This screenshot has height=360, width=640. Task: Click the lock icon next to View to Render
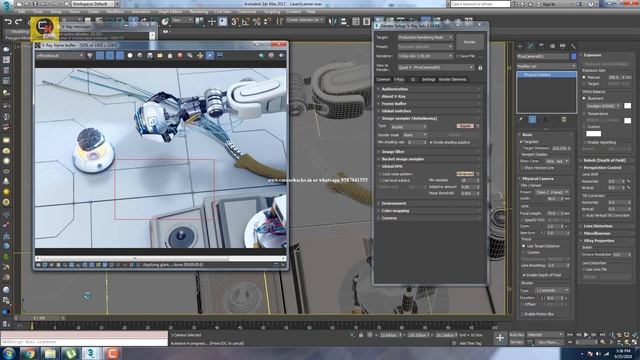click(480, 67)
